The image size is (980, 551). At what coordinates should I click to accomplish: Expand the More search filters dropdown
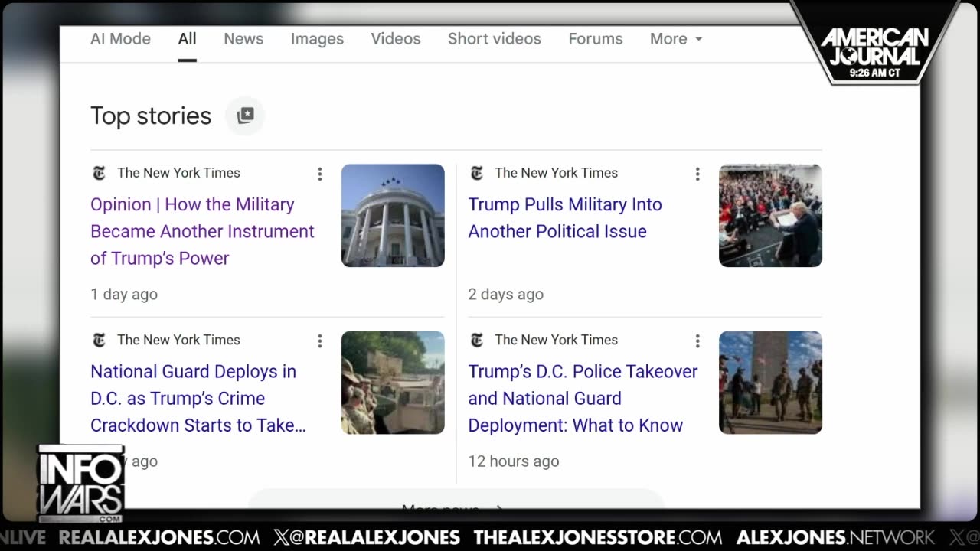pos(676,39)
